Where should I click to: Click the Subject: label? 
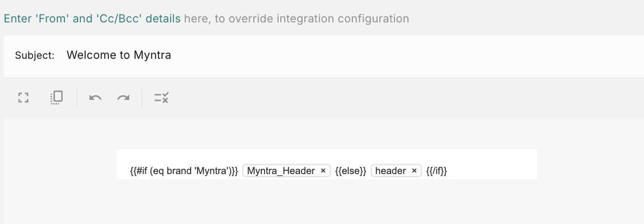point(35,56)
